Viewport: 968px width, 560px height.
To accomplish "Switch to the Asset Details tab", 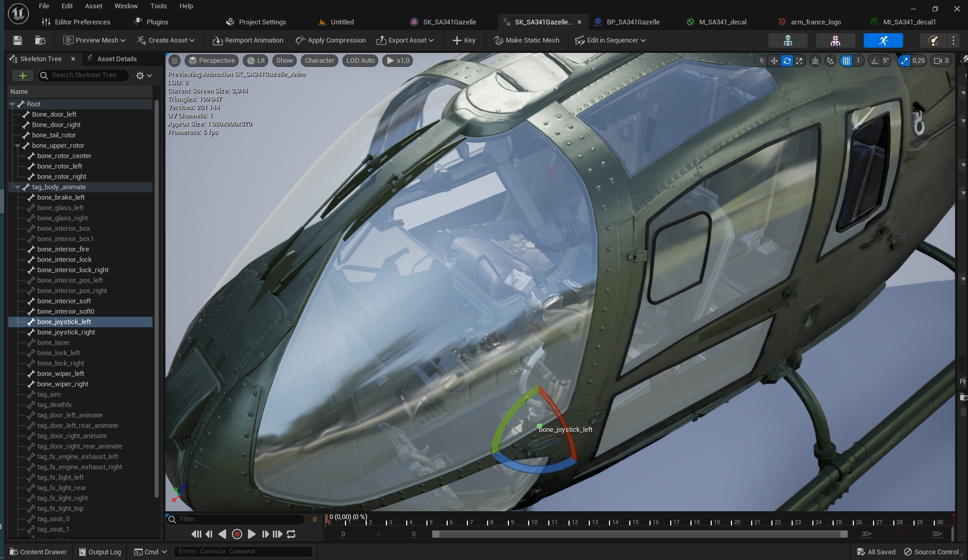I will coord(117,59).
